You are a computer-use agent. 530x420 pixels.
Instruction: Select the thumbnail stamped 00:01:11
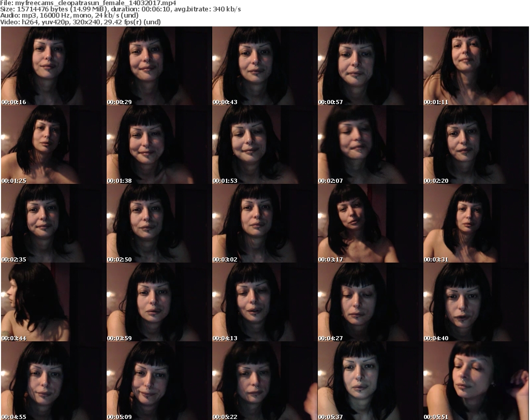click(476, 66)
